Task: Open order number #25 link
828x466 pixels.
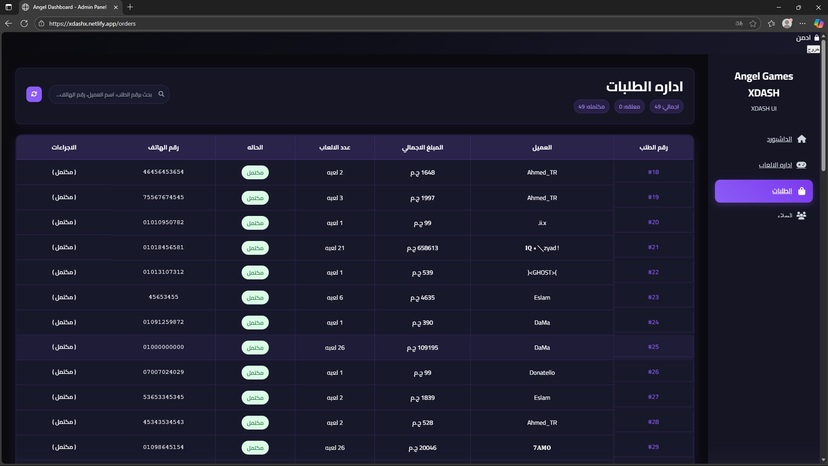Action: click(653, 347)
